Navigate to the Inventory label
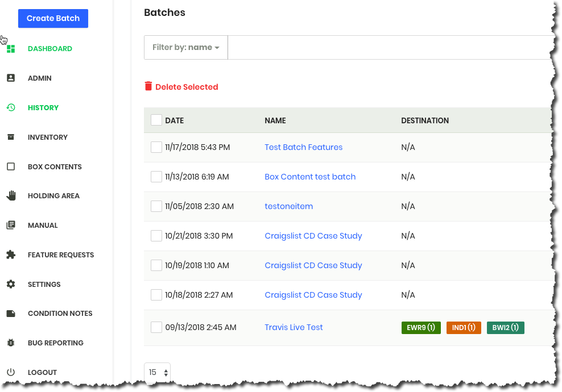 coord(48,137)
